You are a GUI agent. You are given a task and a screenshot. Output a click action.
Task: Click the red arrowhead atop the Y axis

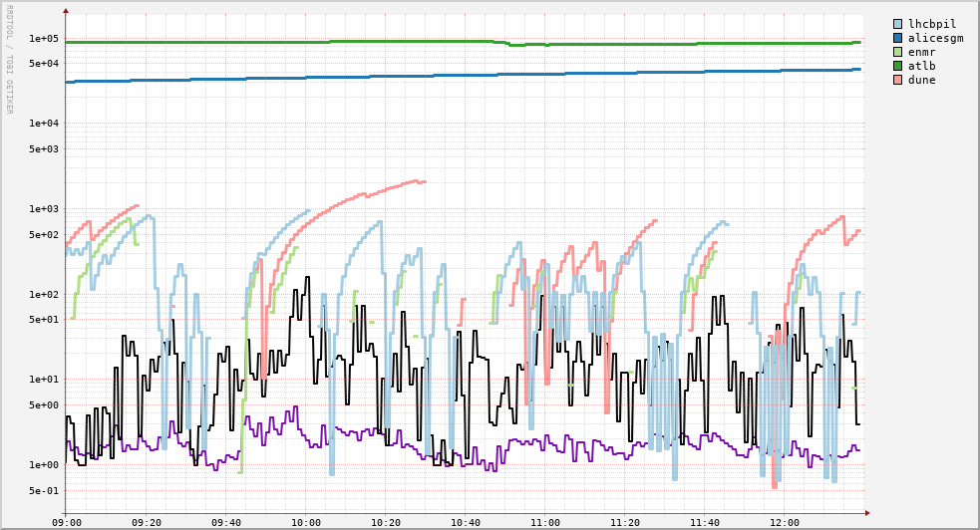(x=66, y=11)
